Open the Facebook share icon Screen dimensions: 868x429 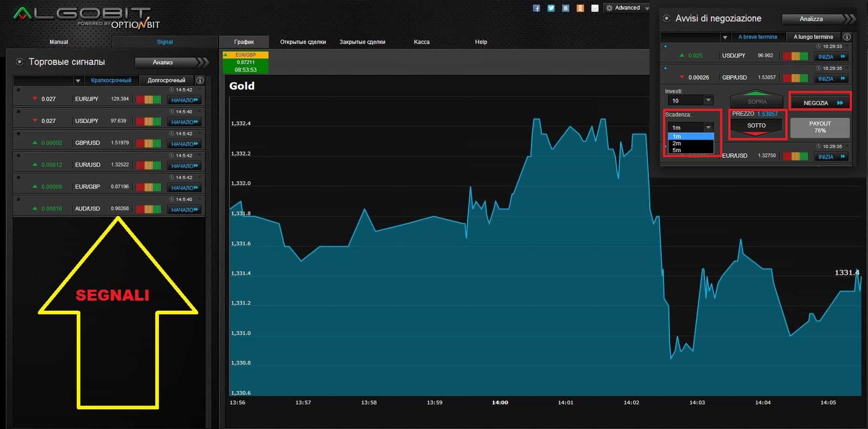coord(536,8)
